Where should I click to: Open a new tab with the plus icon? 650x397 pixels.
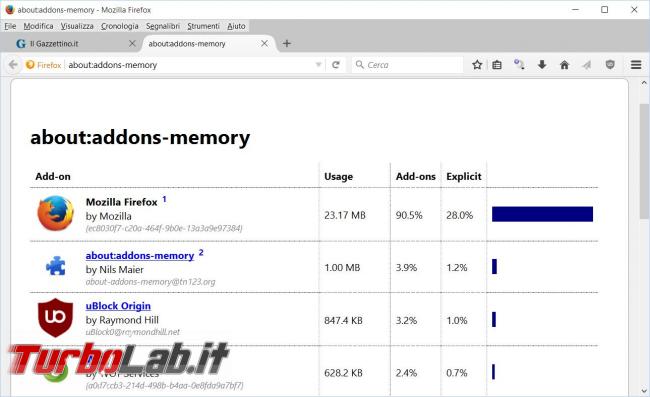(x=286, y=44)
